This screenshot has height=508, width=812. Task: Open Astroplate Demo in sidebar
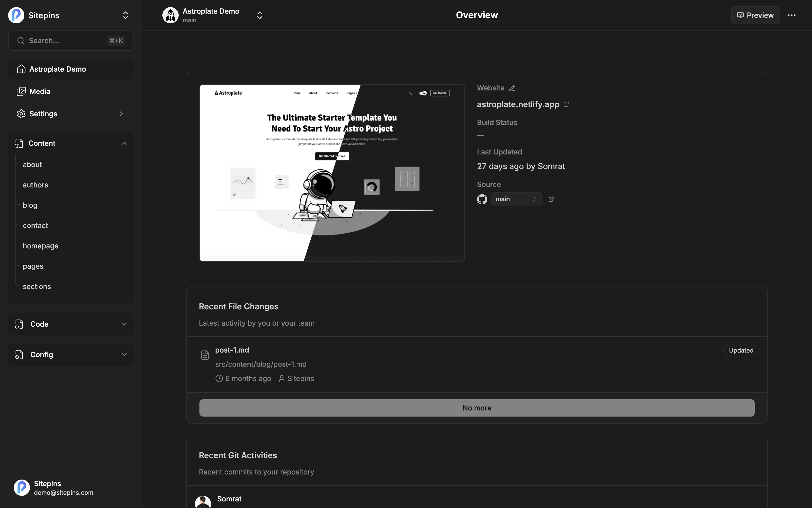(71, 69)
